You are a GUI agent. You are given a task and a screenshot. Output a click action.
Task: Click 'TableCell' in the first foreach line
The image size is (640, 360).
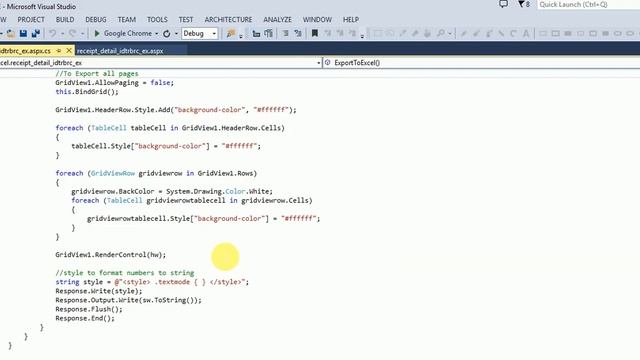[x=109, y=128]
